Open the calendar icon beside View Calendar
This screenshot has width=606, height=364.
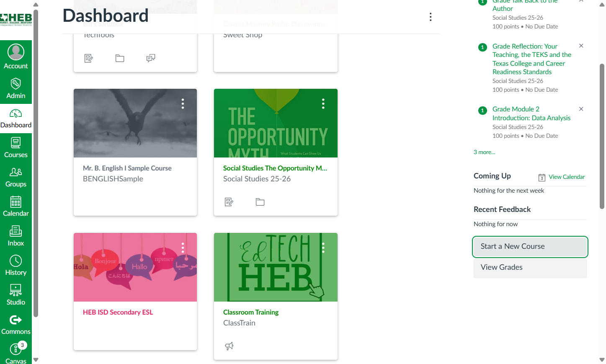[x=542, y=178]
